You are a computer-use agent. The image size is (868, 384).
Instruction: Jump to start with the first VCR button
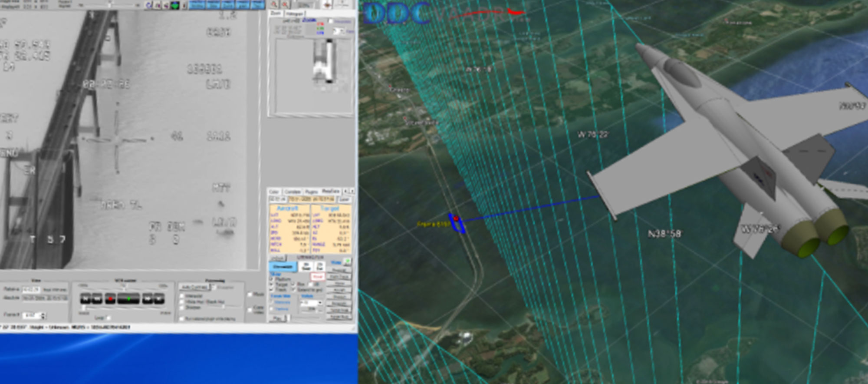coord(85,298)
